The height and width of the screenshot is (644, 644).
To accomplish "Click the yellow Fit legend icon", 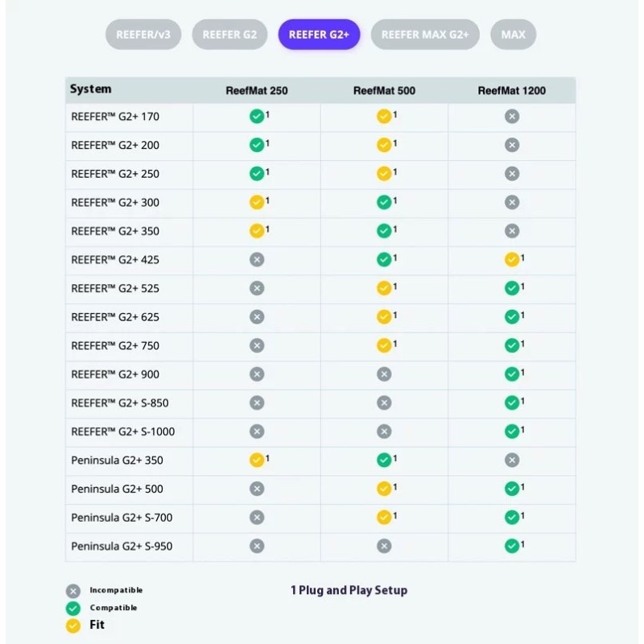I will [73, 625].
